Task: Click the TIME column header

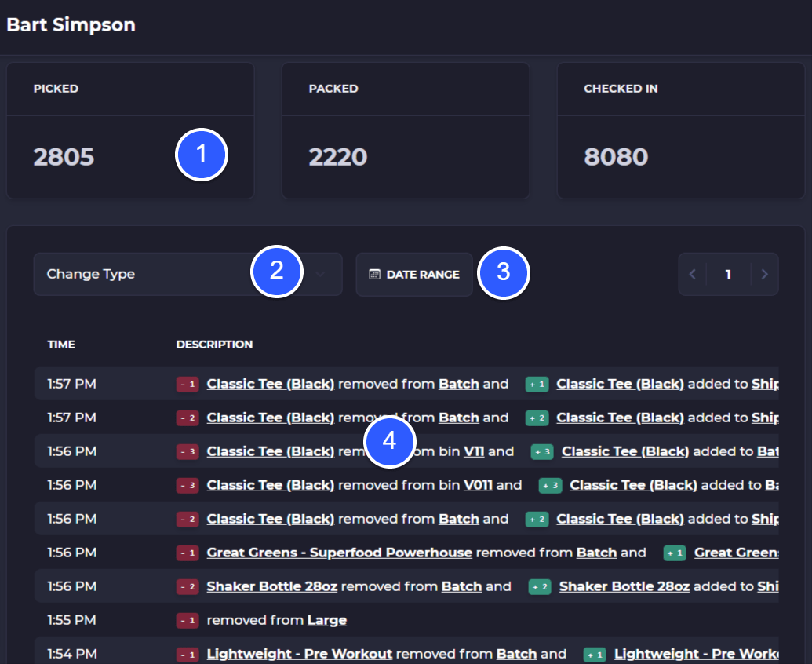Action: click(x=61, y=345)
